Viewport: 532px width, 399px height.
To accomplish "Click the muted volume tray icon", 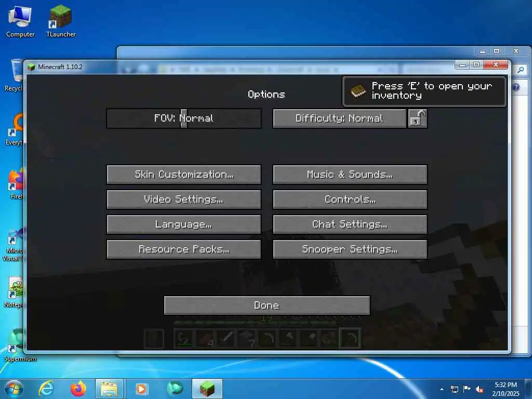I will (x=480, y=389).
